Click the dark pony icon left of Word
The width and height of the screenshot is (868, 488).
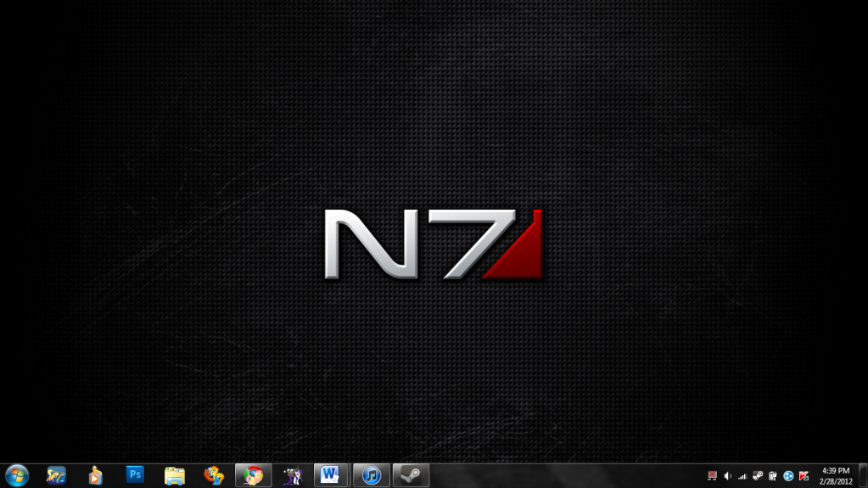(x=293, y=475)
